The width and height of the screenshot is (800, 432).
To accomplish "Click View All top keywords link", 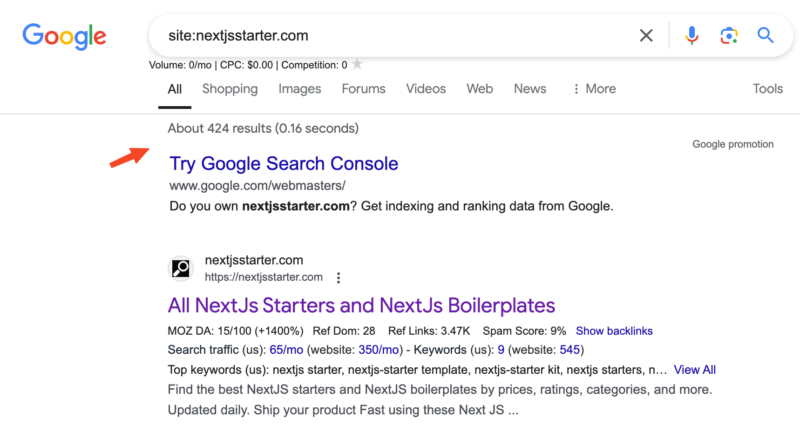I will 694,370.
